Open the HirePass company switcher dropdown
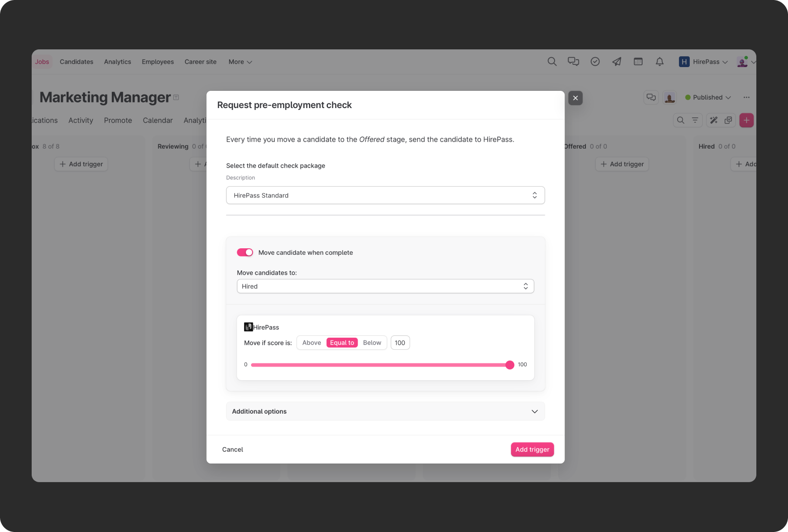The width and height of the screenshot is (788, 532). point(710,62)
